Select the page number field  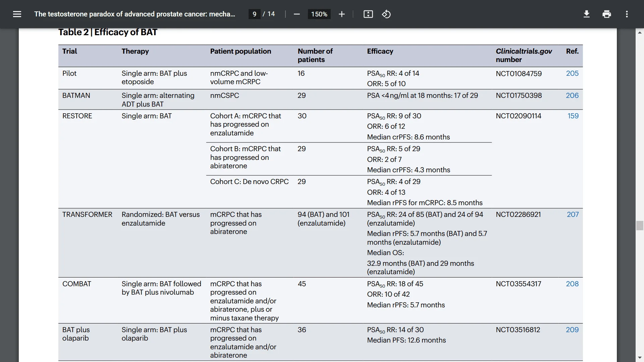tap(254, 14)
